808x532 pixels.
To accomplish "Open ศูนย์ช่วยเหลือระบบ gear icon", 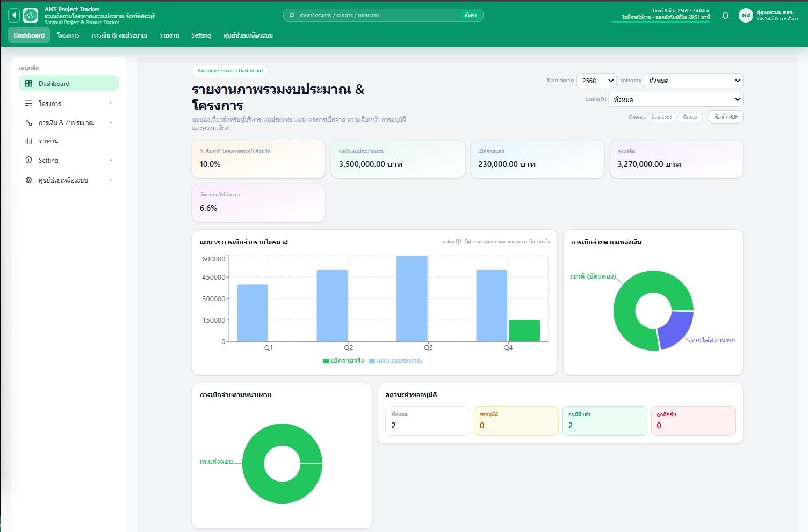I will 29,179.
